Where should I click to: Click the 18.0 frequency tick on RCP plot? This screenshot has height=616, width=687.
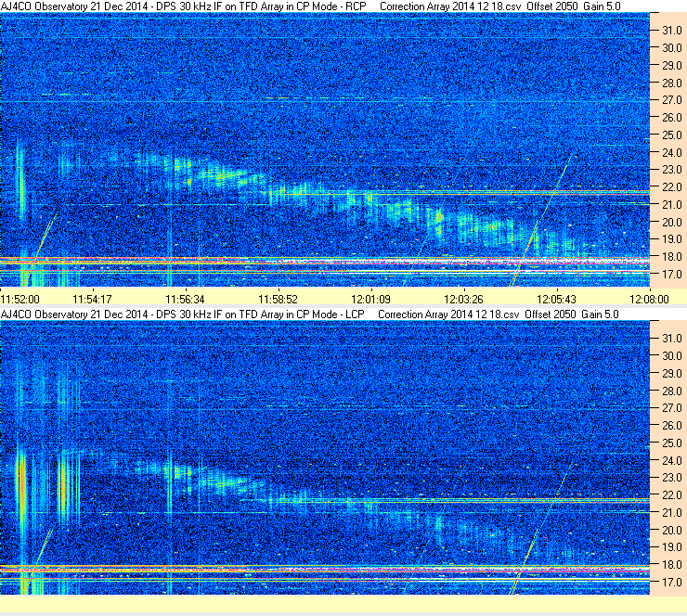(671, 257)
